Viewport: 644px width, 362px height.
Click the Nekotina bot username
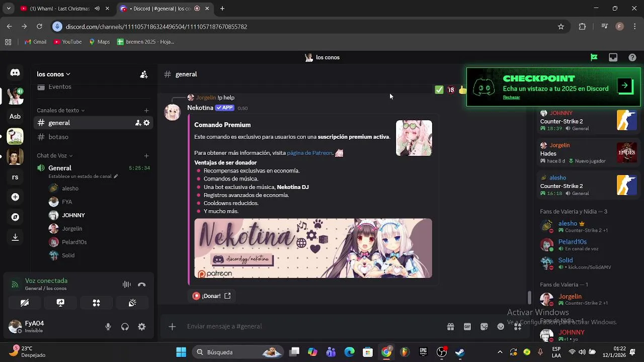200,108
